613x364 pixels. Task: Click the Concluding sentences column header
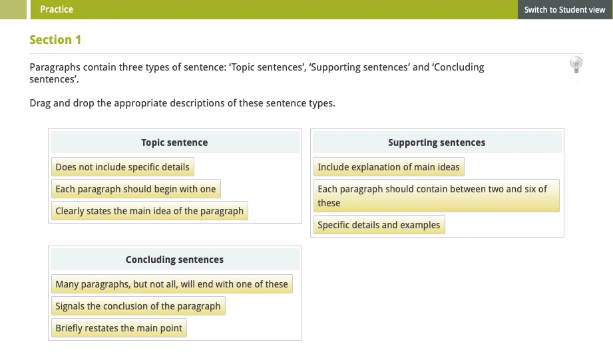tap(174, 260)
